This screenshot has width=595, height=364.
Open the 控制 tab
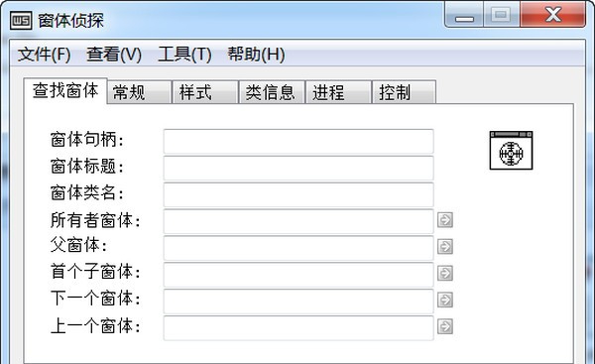[x=404, y=92]
